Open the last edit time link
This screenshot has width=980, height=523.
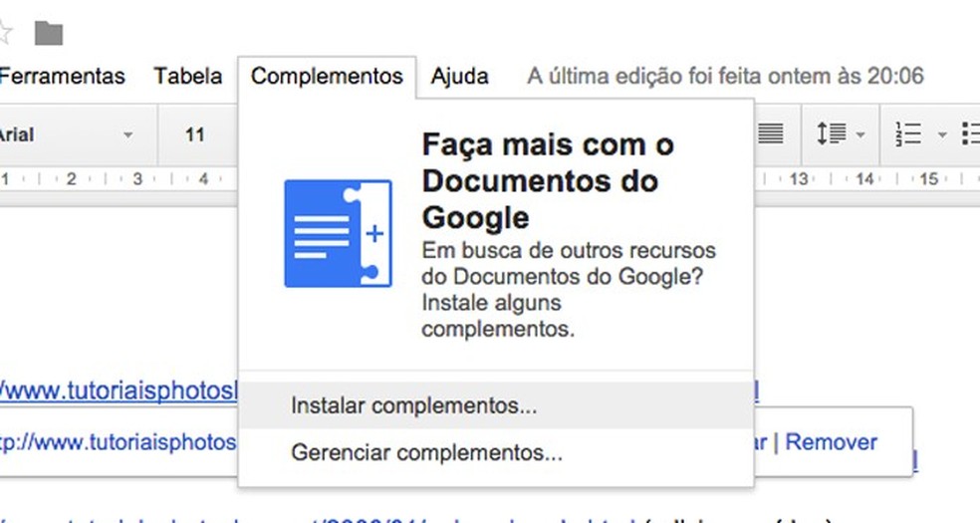pyautogui.click(x=725, y=77)
